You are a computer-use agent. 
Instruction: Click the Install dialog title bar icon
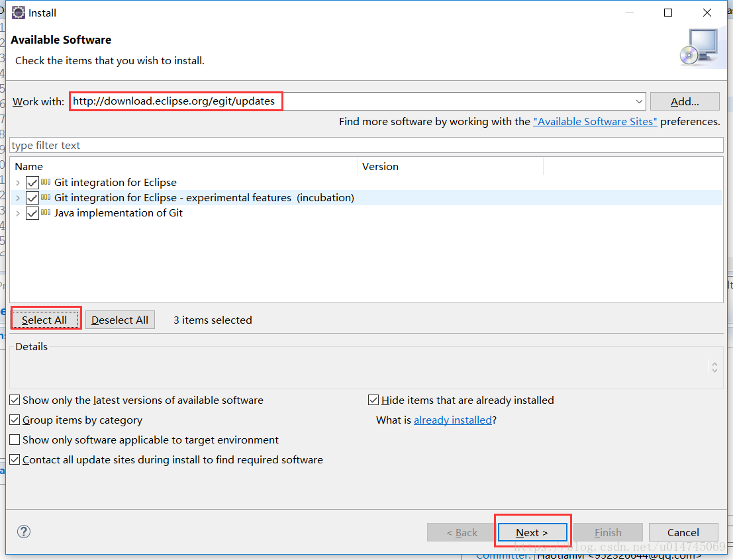(19, 13)
